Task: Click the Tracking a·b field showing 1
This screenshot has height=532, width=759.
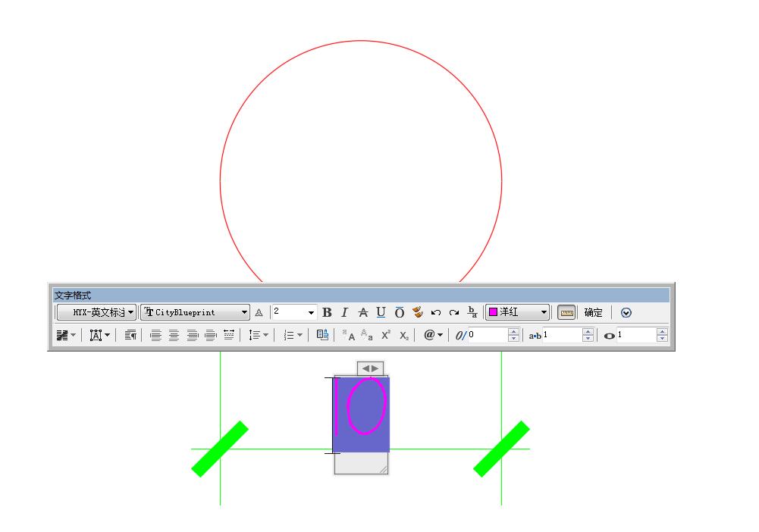Action: tap(563, 335)
